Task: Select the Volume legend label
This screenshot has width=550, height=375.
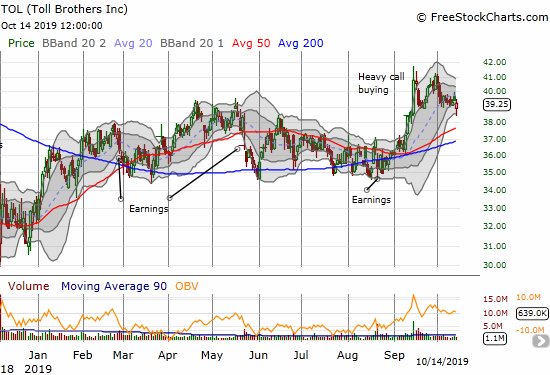Action: click(29, 286)
